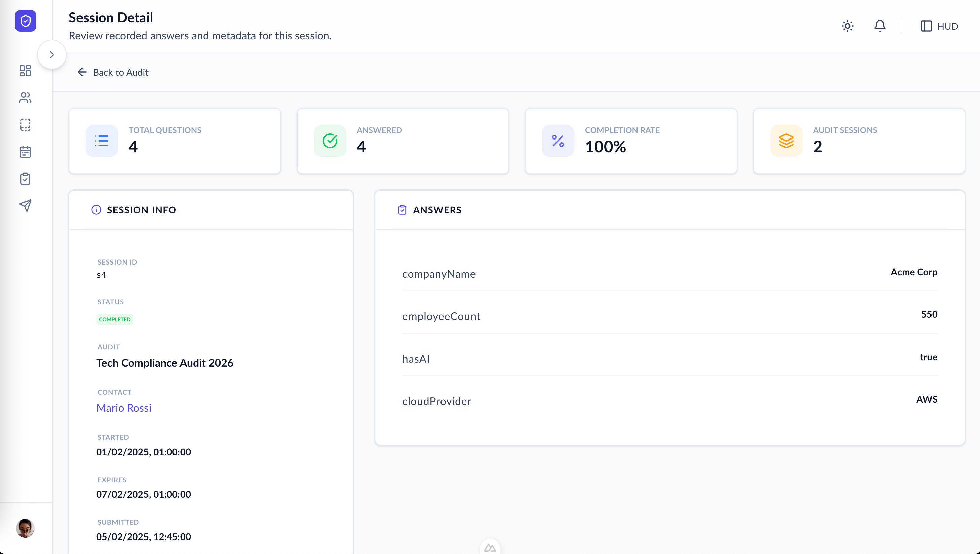Select the session ID value s4
Viewport: 980px width, 554px height.
click(101, 275)
